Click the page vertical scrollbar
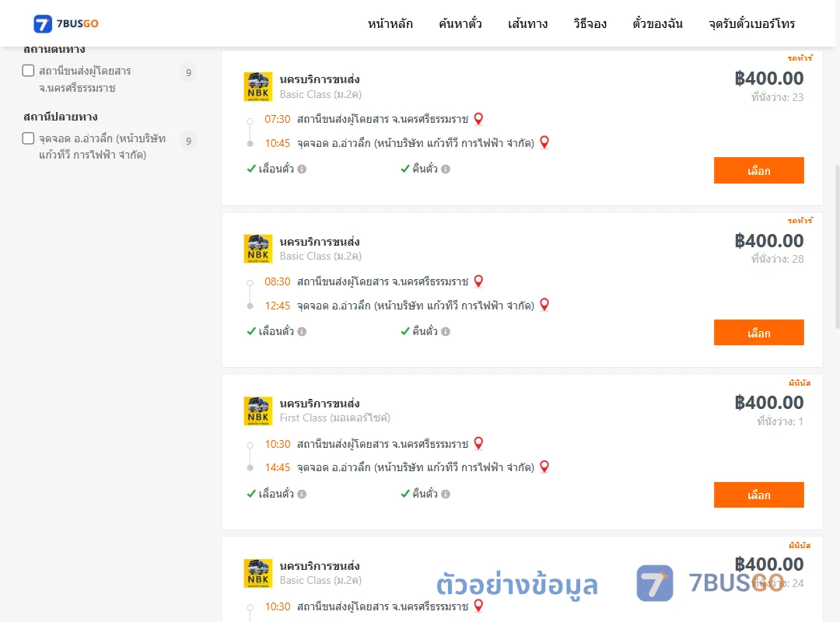The image size is (840, 622). tap(837, 246)
